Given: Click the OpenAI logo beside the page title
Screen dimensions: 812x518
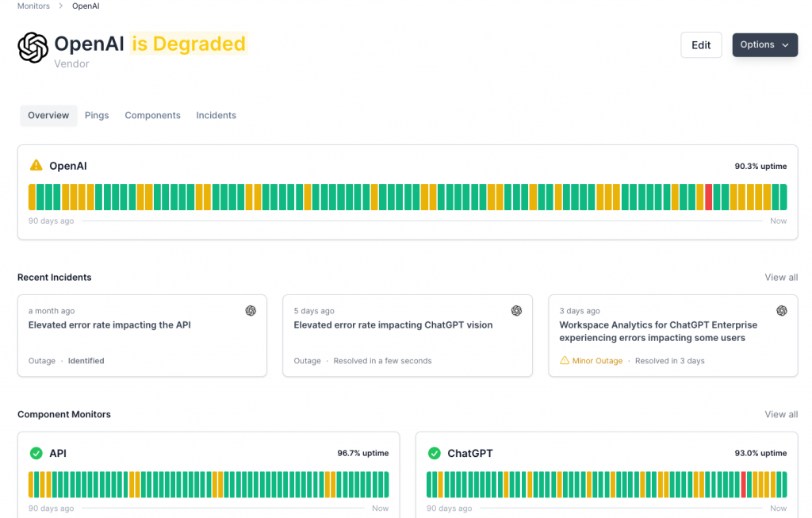Looking at the screenshot, I should click(33, 47).
